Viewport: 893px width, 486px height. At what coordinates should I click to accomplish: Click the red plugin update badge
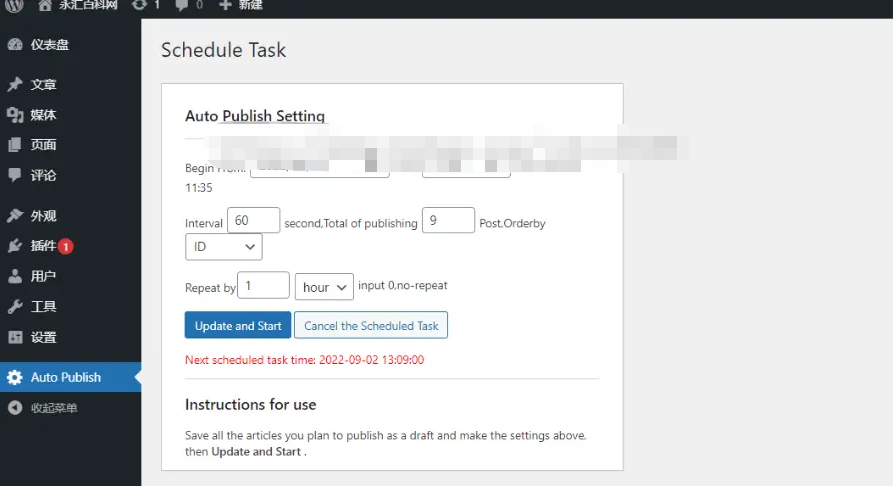point(66,247)
